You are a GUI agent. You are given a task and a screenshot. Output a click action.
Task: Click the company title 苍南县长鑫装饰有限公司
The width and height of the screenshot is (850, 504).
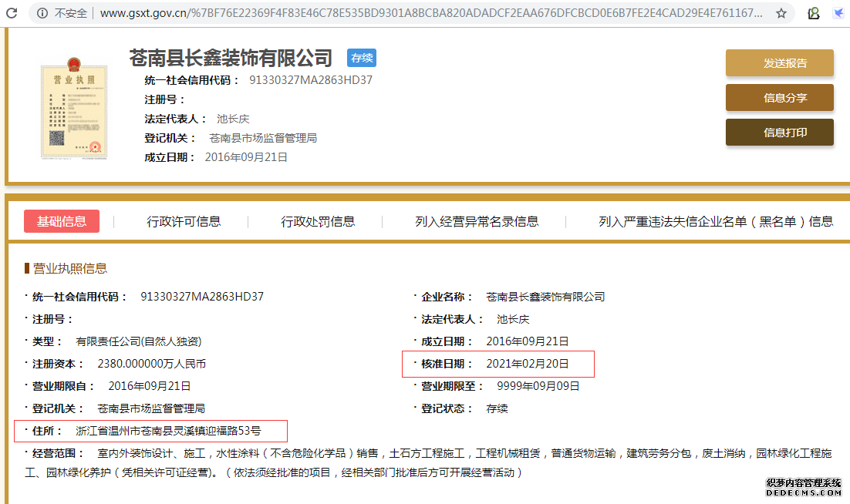coord(231,58)
